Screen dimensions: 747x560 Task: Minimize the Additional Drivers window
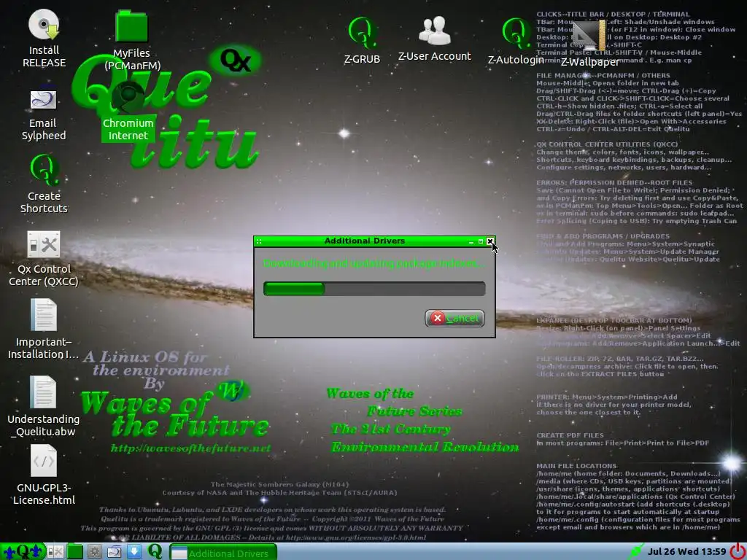471,241
